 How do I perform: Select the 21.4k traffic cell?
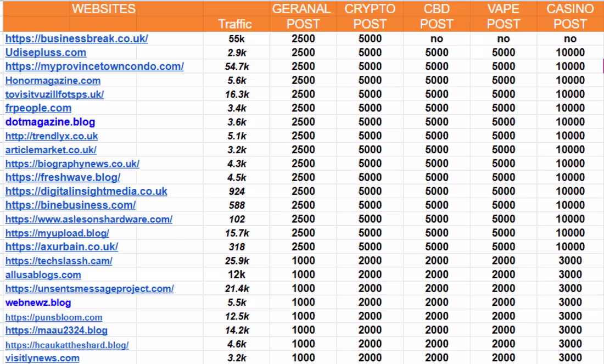pos(237,288)
